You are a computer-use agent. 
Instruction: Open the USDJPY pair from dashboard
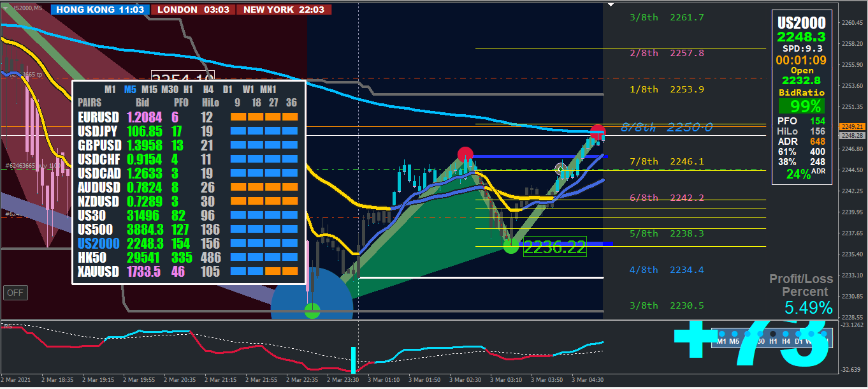98,131
